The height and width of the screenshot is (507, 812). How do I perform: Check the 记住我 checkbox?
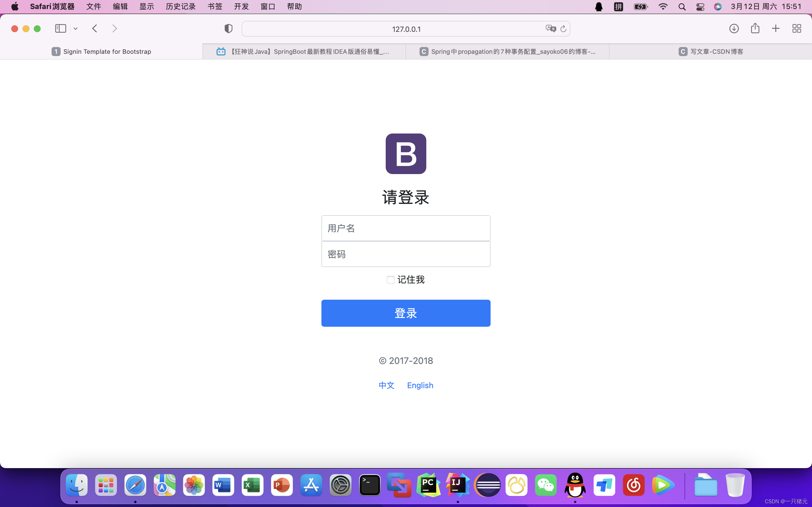390,280
